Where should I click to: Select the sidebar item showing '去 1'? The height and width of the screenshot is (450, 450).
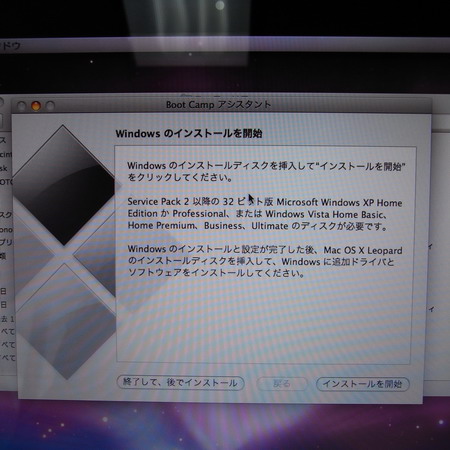click(x=7, y=319)
